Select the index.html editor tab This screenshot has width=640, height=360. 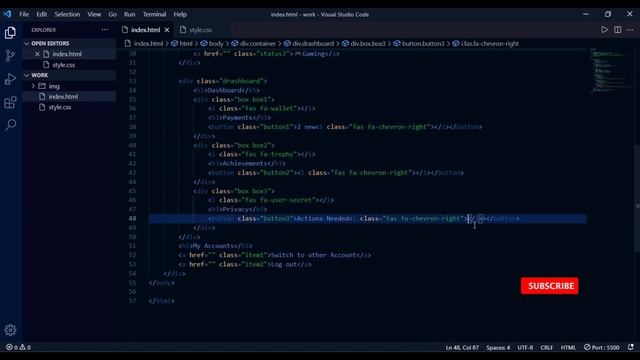click(145, 30)
